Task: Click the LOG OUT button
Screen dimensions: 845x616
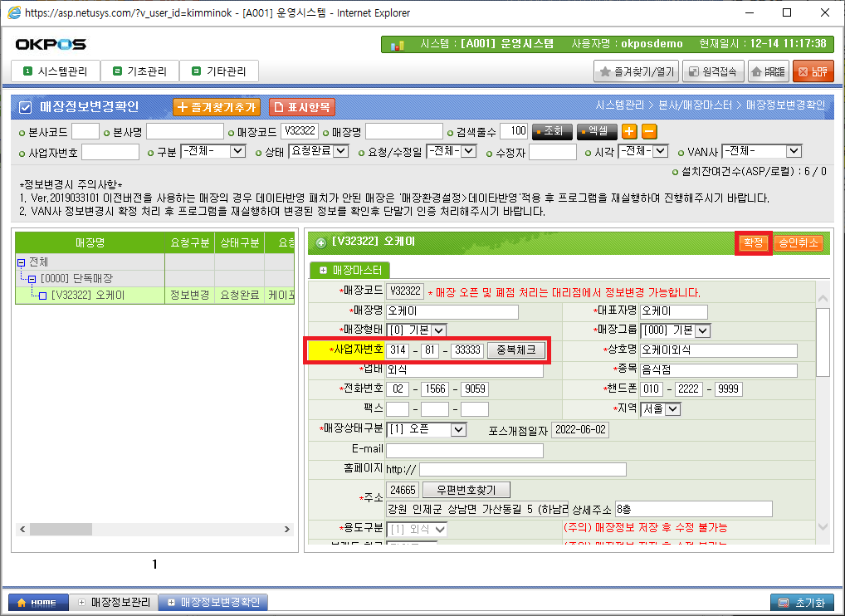Action: click(x=813, y=72)
